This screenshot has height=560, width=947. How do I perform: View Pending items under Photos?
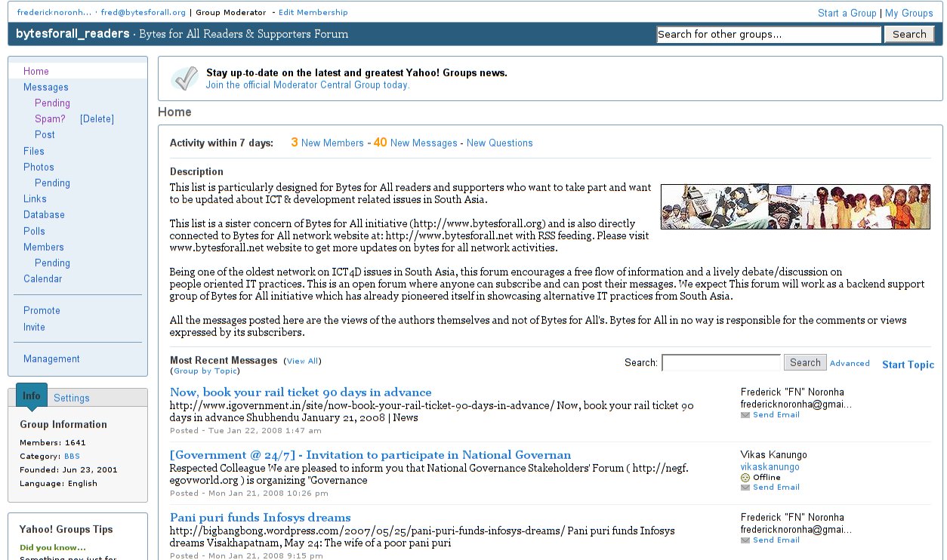point(52,183)
